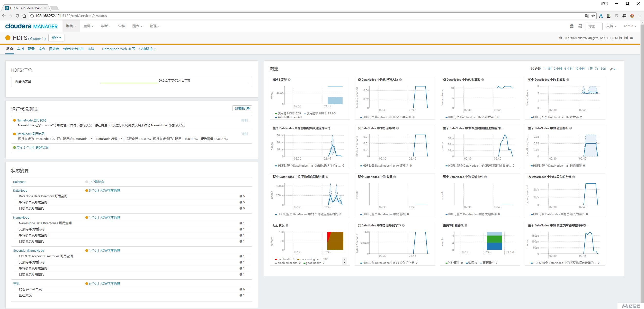Select the 6 小时 chart time range
644x309 pixels.
(x=568, y=69)
